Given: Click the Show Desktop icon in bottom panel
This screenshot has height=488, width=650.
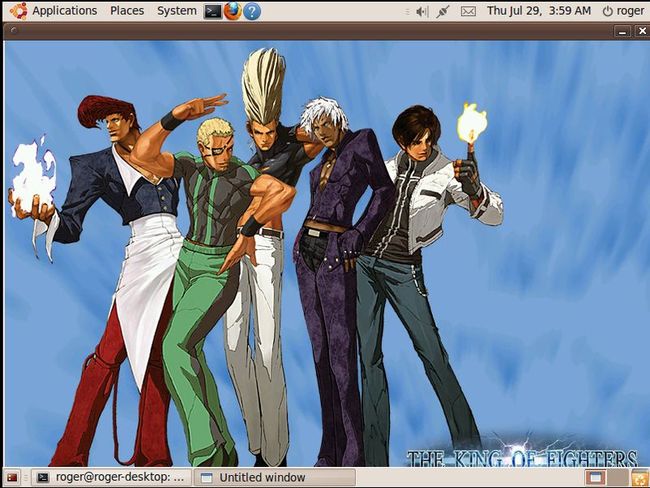Looking at the screenshot, I should click(x=12, y=478).
